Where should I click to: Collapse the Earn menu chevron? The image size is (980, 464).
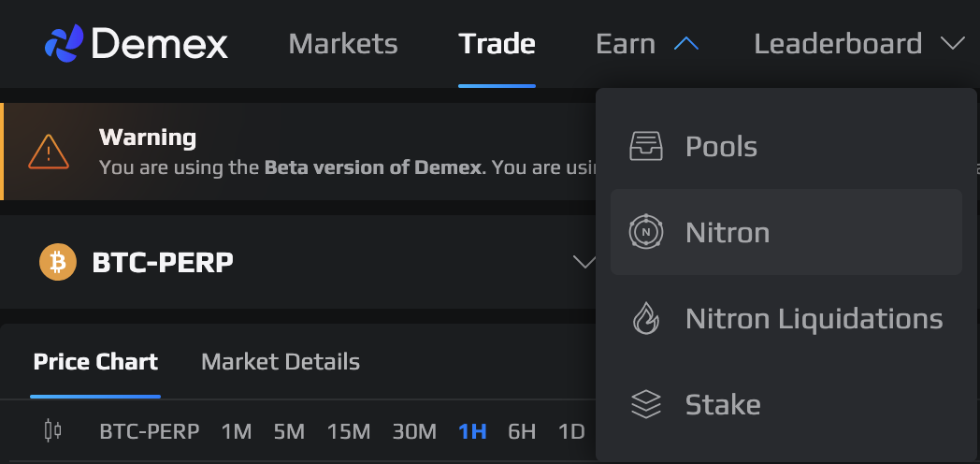click(x=685, y=44)
